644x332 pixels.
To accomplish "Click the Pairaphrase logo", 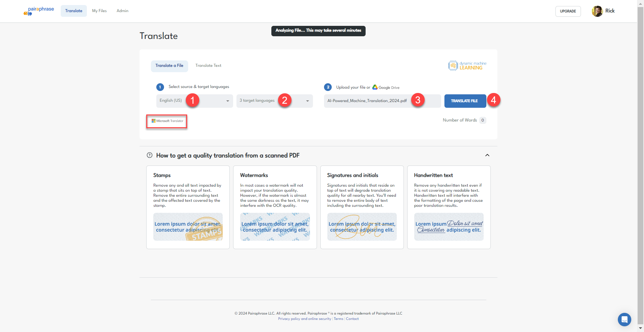I will pos(39,11).
